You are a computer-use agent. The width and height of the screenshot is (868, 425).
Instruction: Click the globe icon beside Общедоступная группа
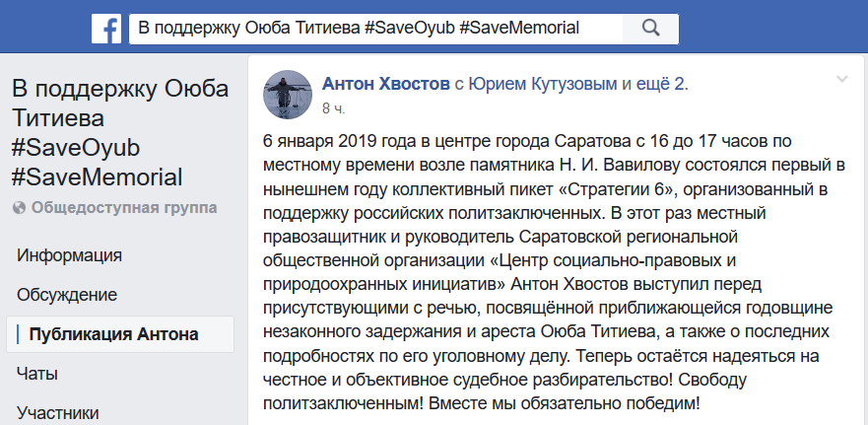(20, 208)
